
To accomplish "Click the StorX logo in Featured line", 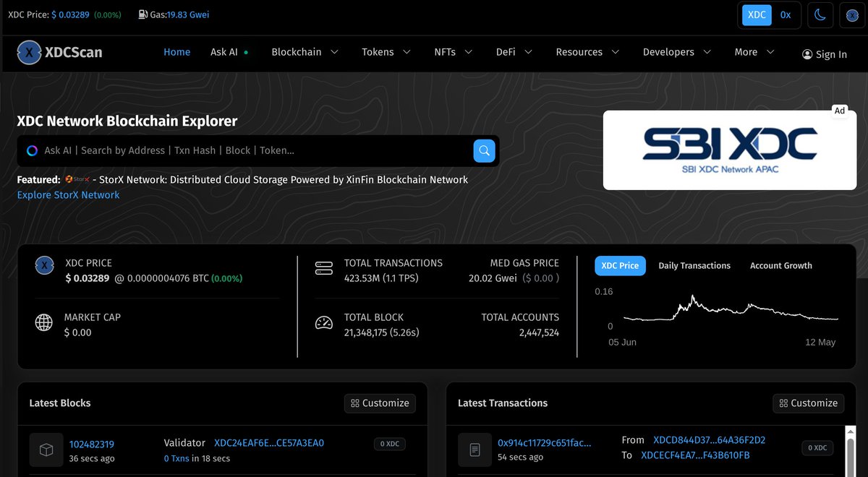I will click(76, 179).
